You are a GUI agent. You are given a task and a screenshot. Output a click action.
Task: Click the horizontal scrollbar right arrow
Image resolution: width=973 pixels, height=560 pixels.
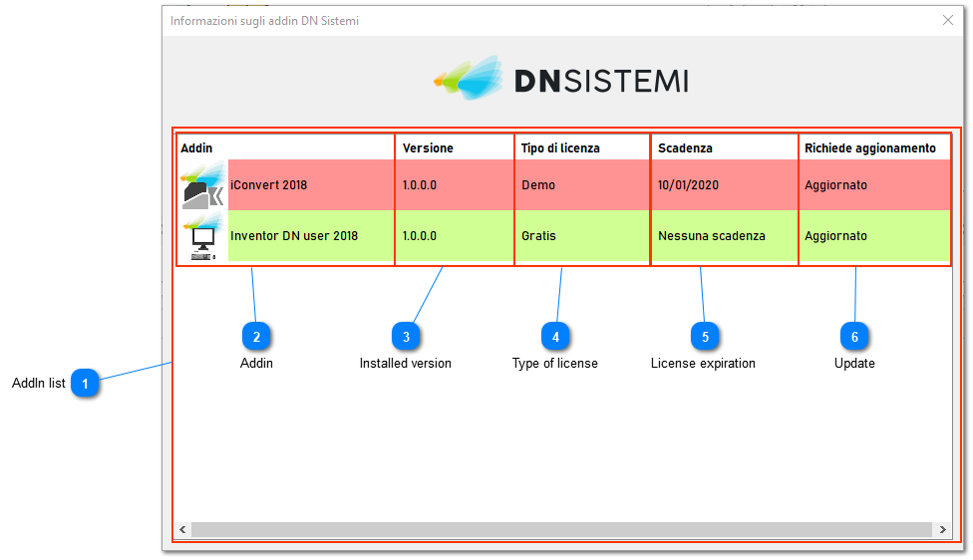943,529
